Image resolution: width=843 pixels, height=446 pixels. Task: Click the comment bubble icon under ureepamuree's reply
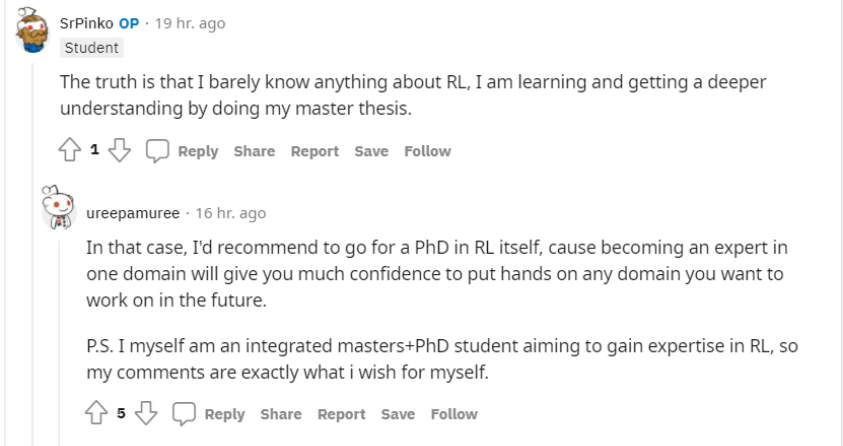(184, 414)
